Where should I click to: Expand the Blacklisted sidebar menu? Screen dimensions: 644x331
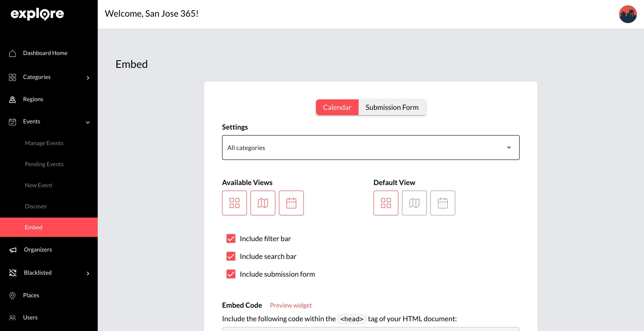click(49, 273)
